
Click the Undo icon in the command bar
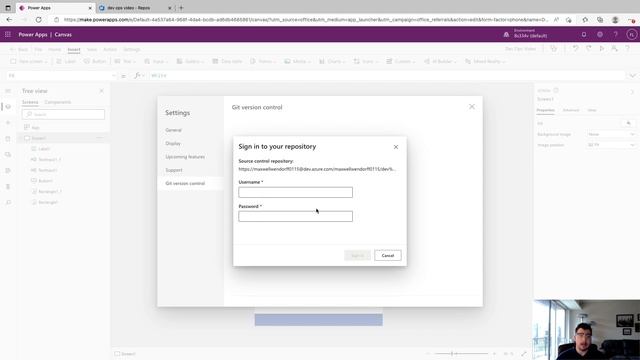click(x=576, y=49)
